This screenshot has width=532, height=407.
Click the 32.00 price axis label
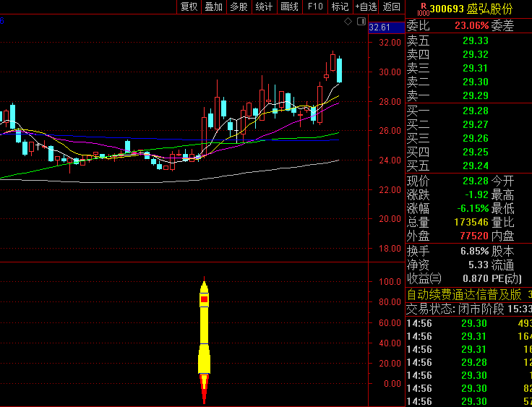pos(390,43)
